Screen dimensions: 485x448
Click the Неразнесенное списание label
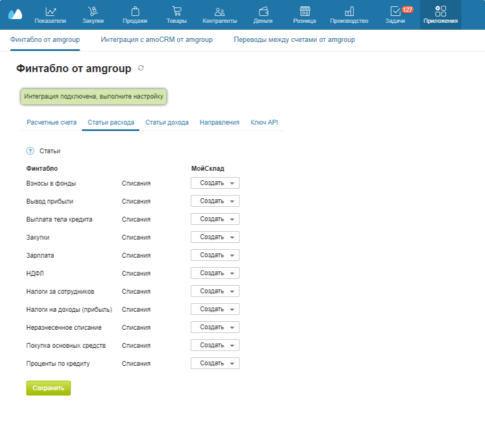[64, 328]
